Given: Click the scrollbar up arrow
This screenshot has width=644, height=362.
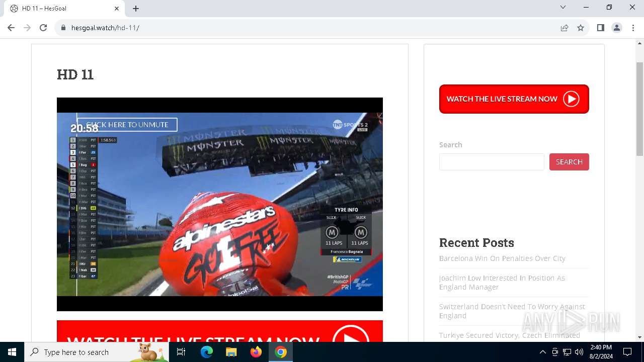Looking at the screenshot, I should coord(639,44).
